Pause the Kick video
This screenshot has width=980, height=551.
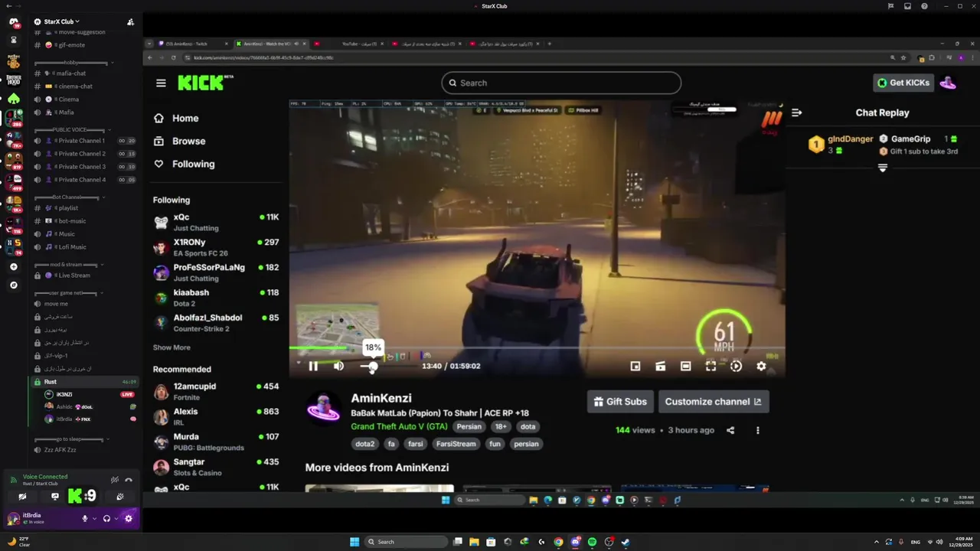[x=313, y=366]
